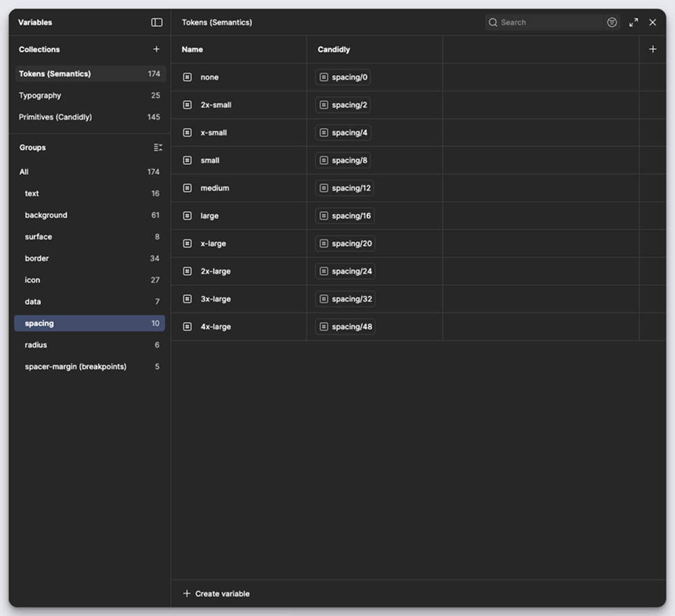Click the Create variable button
The height and width of the screenshot is (616, 675).
pos(217,594)
